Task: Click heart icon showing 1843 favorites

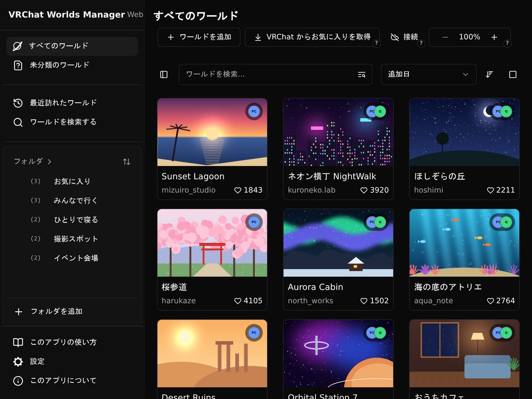Action: point(237,190)
